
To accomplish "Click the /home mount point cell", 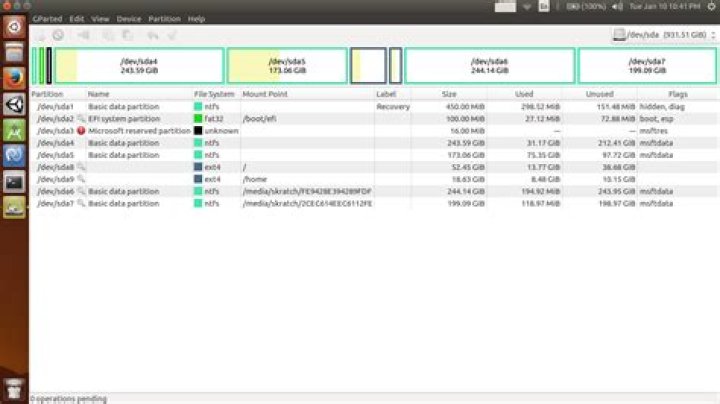I will [x=255, y=179].
